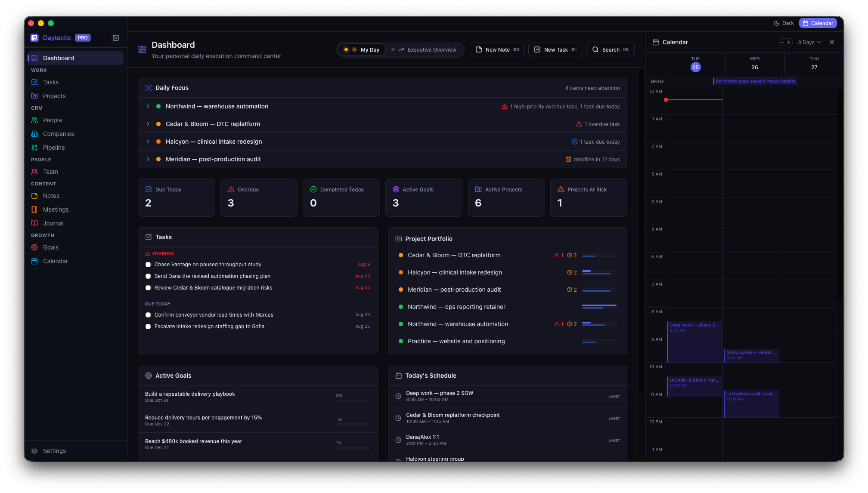Image resolution: width=868 pixels, height=493 pixels.
Task: Click the New Note button
Action: coord(497,49)
